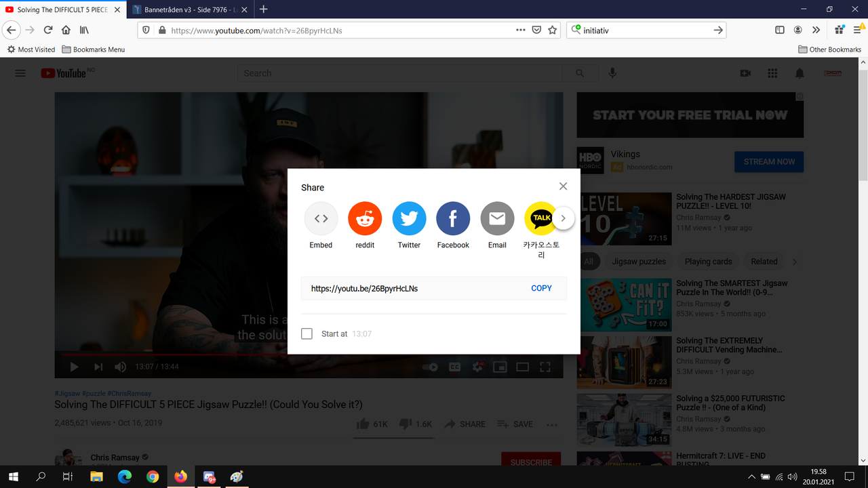Search with voice microphone icon
The height and width of the screenshot is (488, 868).
(612, 73)
